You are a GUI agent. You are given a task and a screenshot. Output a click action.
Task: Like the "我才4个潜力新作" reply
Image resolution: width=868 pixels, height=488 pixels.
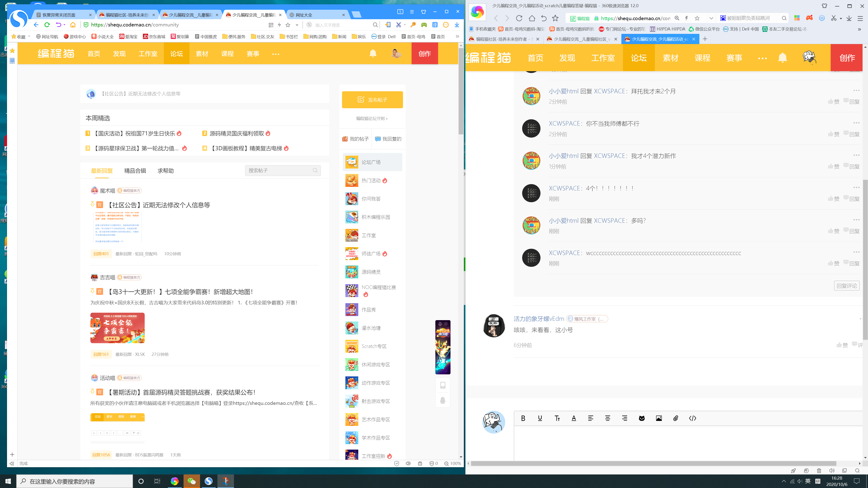[834, 166]
